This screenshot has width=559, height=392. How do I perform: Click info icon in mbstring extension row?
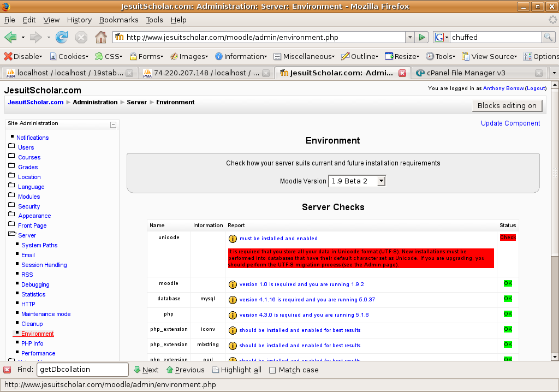click(x=233, y=346)
